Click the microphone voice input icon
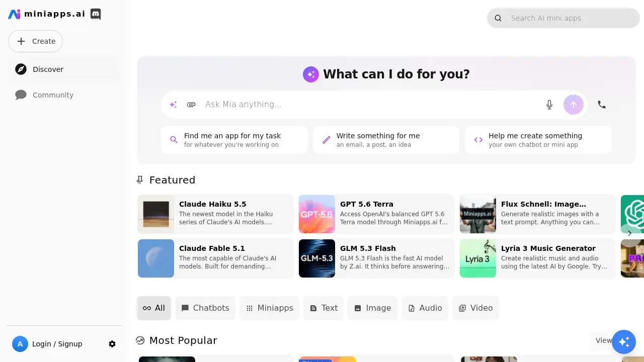 [x=549, y=105]
